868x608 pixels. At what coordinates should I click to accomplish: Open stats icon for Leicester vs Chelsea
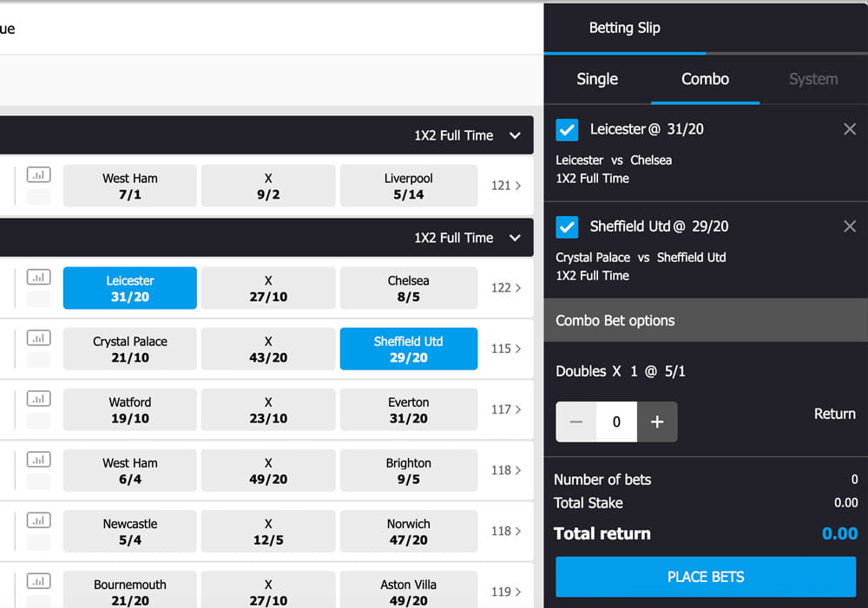[39, 278]
